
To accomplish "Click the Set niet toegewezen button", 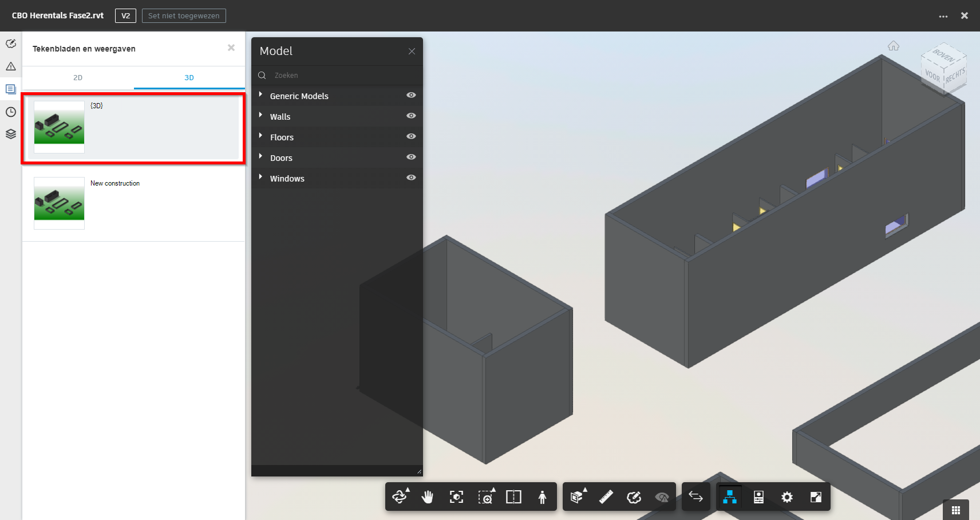I will (184, 15).
